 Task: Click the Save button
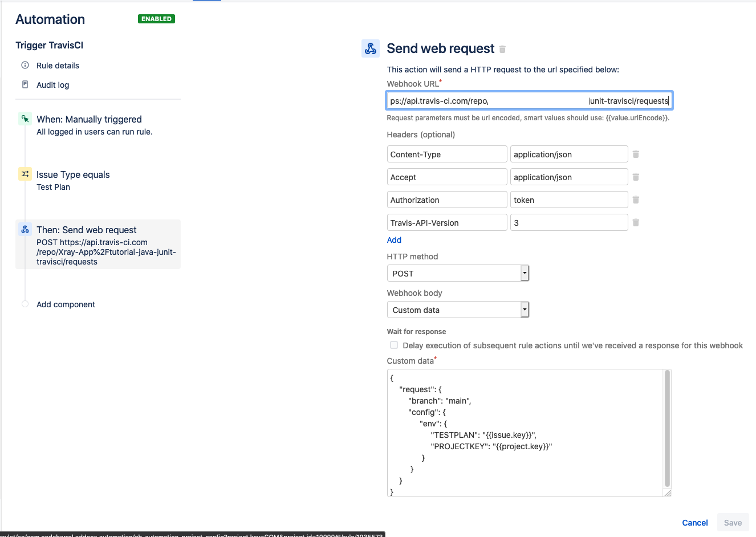pos(733,523)
